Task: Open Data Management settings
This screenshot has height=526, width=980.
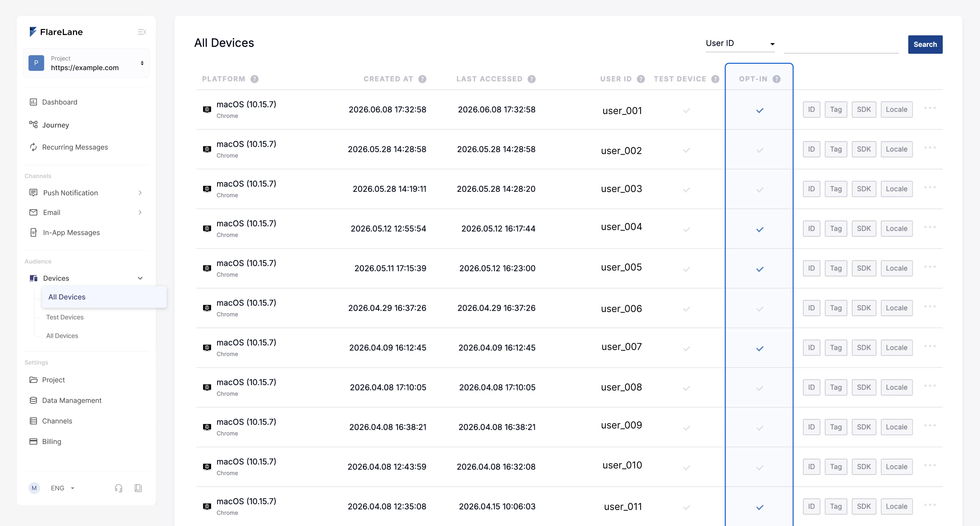Action: click(x=72, y=400)
